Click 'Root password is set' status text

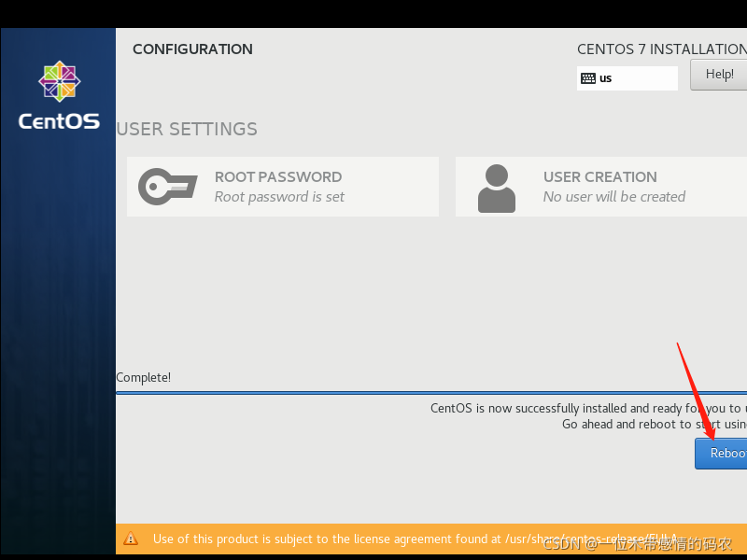[279, 197]
